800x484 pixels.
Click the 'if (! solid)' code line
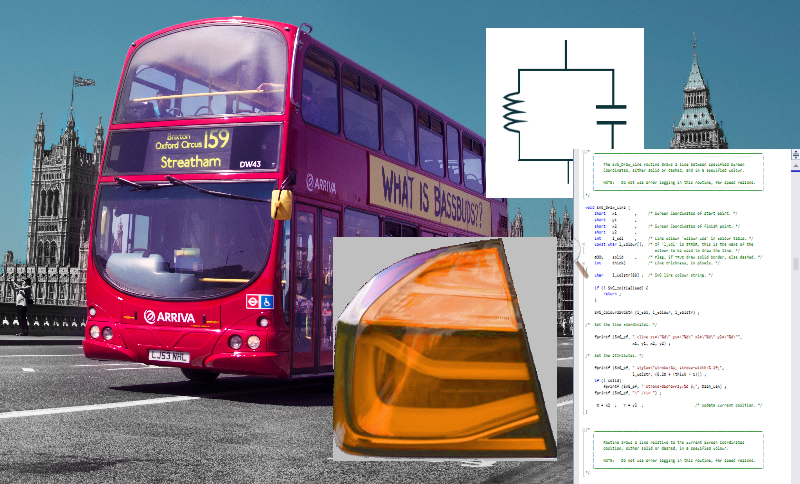pyautogui.click(x=608, y=380)
